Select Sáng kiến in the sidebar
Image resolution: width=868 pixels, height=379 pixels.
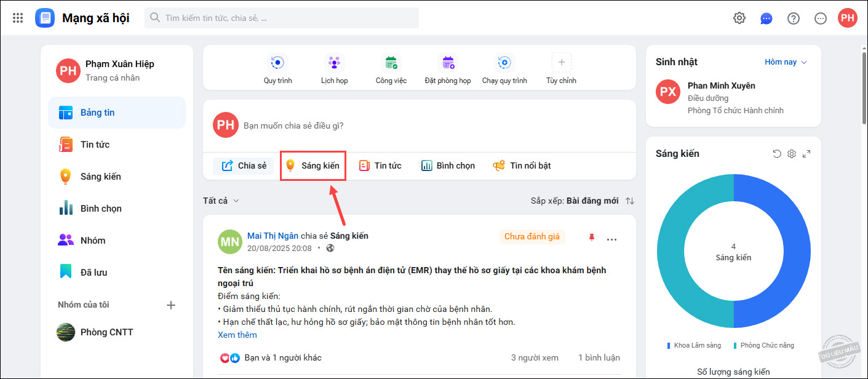coord(117,177)
